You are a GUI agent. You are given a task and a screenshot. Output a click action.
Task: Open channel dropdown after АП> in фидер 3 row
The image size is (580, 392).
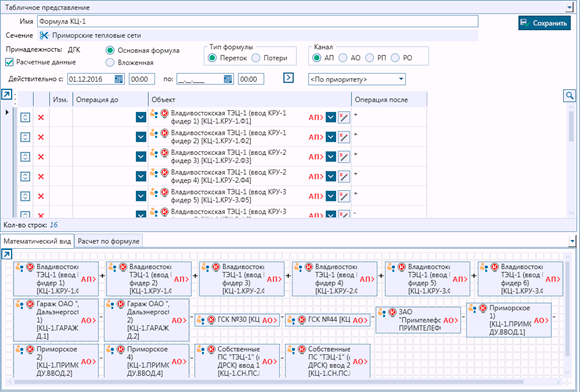pos(331,157)
